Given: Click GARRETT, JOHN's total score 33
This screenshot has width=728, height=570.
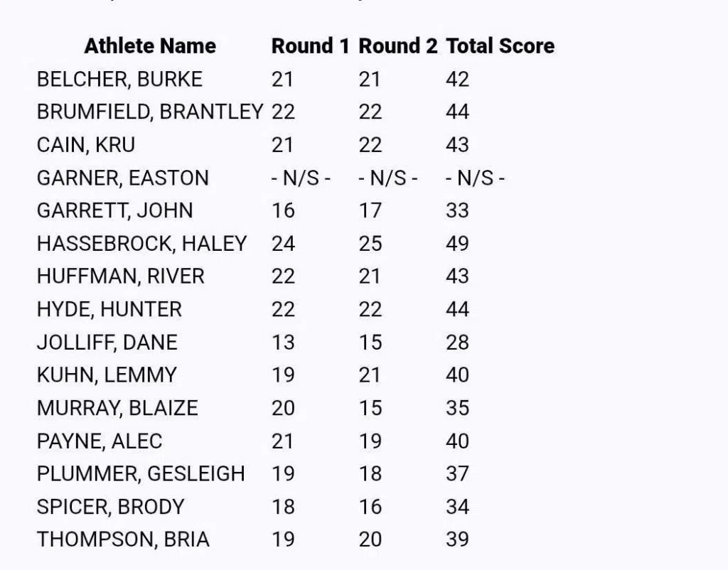Looking at the screenshot, I should click(457, 210).
